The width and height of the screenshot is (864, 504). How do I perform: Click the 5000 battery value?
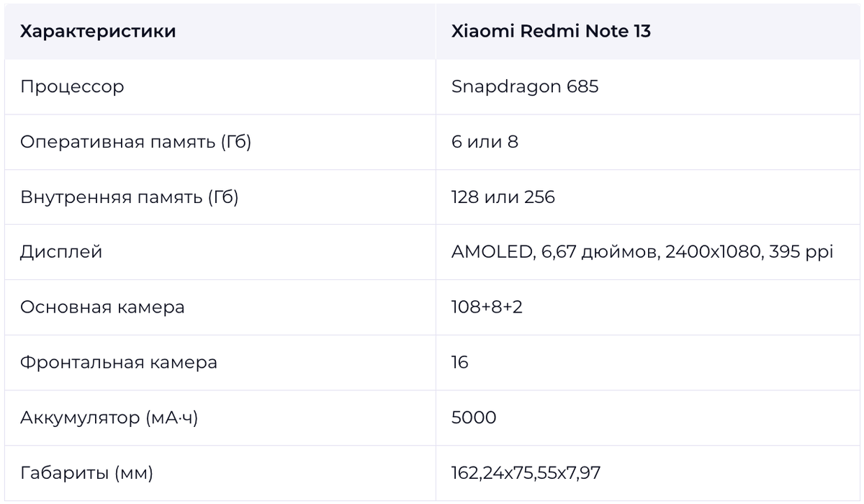tap(474, 418)
